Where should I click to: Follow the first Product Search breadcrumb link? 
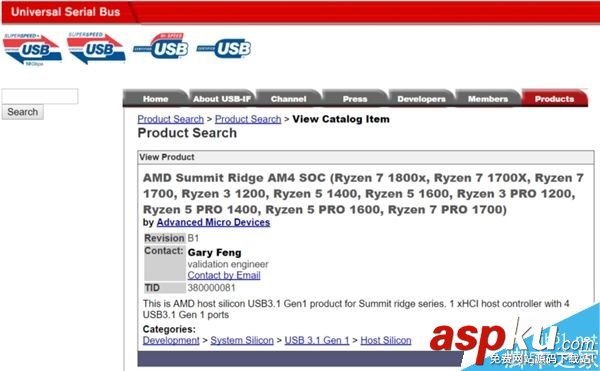tap(171, 119)
